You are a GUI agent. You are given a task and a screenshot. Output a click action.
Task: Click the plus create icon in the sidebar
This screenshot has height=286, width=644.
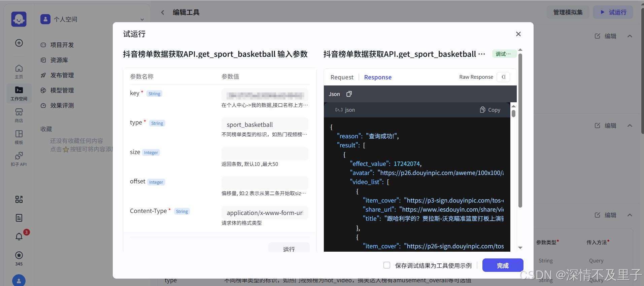click(19, 43)
